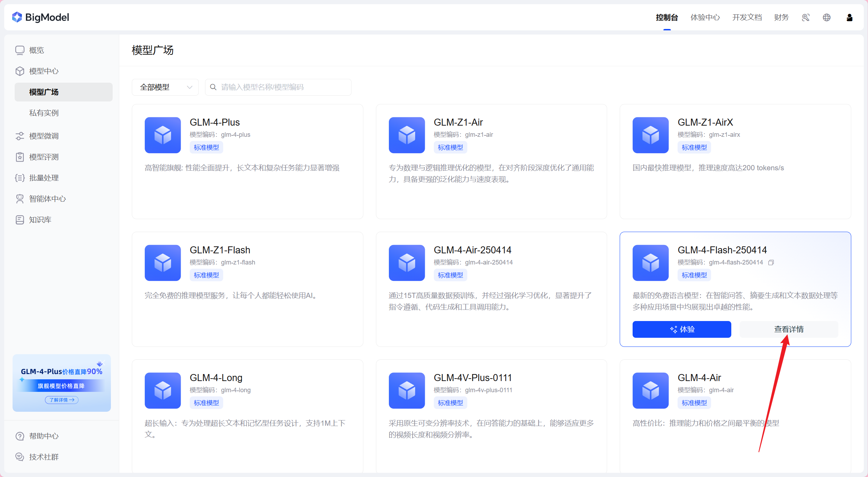Open 知识库 in the sidebar

[40, 220]
